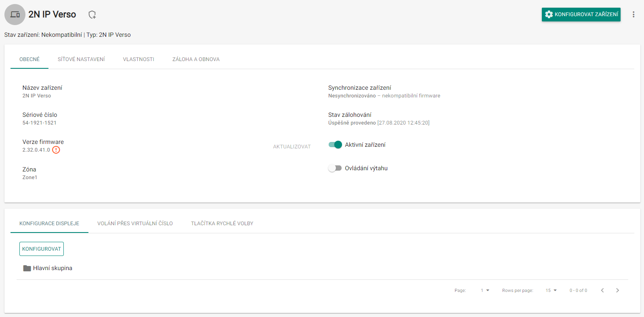
Task: Click the Aktualizovat firmware button
Action: tap(292, 147)
